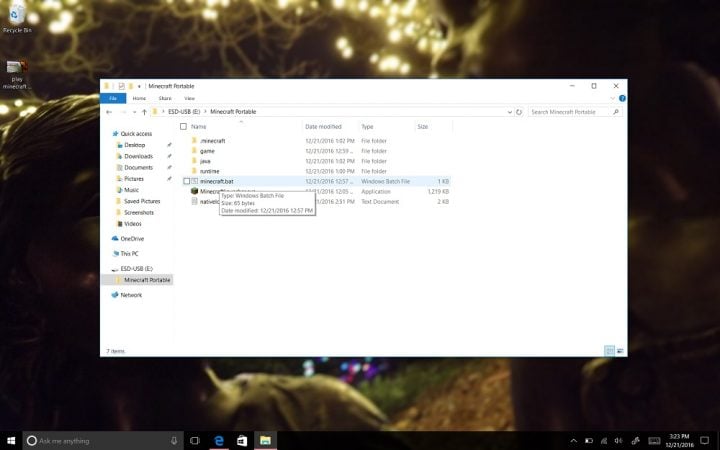This screenshot has width=720, height=450.
Task: Select This PC in navigation pane
Action: click(x=129, y=253)
